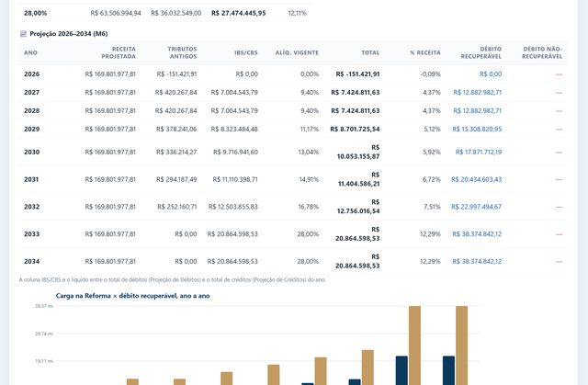Click the total R$ 11.404.586,21
This screenshot has width=588, height=385.
pos(359,179)
